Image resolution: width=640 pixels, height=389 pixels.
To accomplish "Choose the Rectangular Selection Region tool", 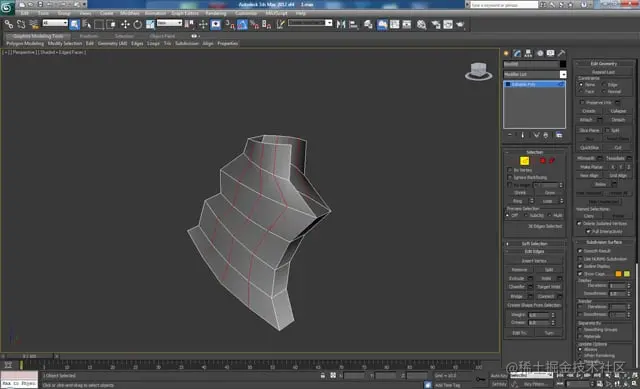I will coord(99,24).
